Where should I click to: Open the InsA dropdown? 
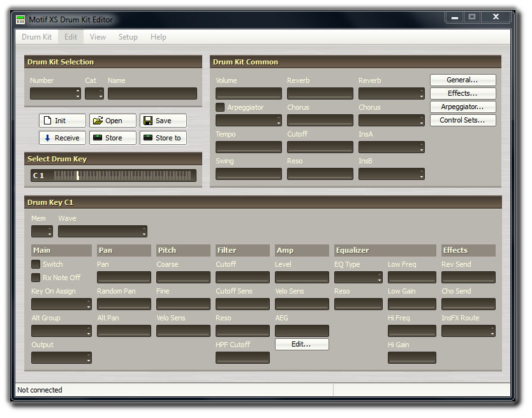tap(392, 147)
